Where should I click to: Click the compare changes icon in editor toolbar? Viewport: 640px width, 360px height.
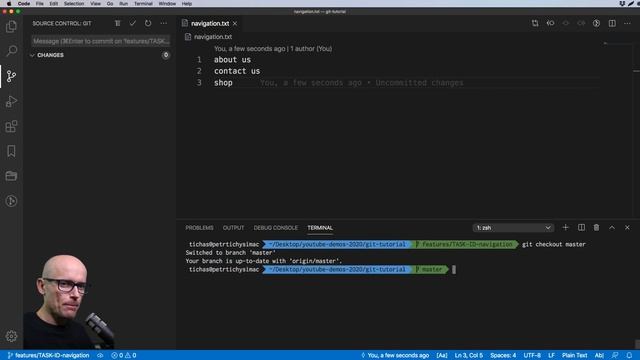click(535, 23)
